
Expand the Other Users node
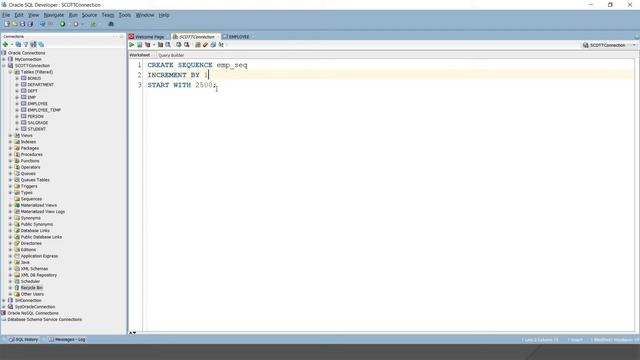[11, 294]
